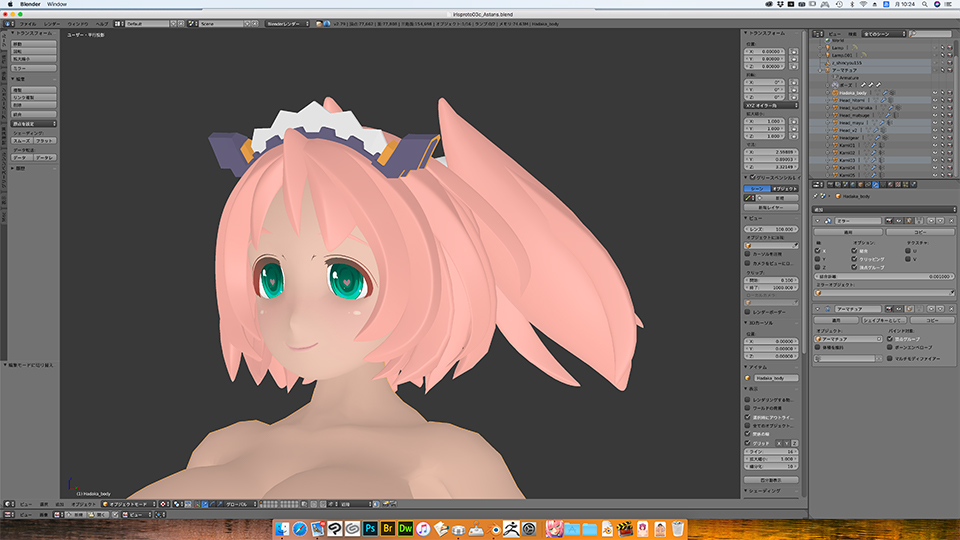Click コピー on the アーマチュア modifier
The height and width of the screenshot is (540, 960).
pos(932,320)
